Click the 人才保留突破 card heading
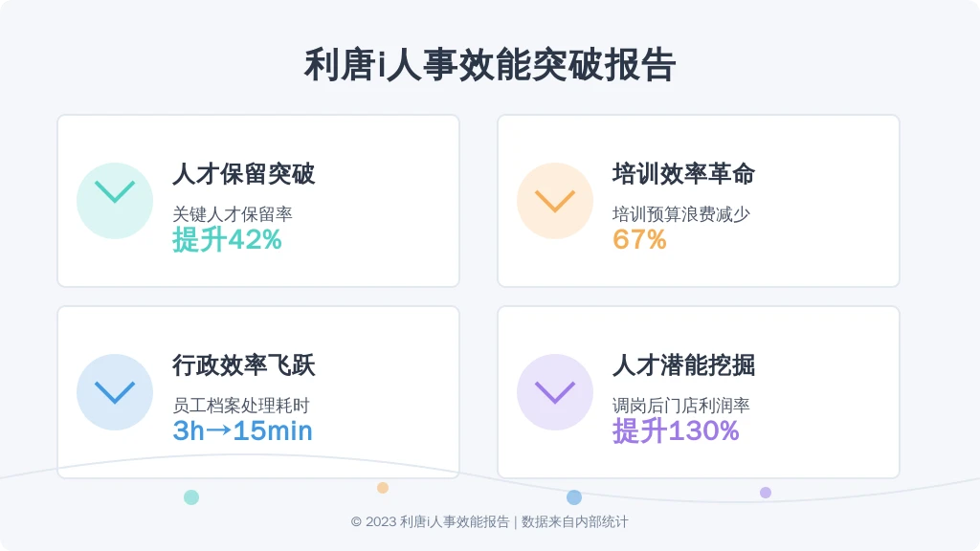The height and width of the screenshot is (551, 980). tap(244, 174)
